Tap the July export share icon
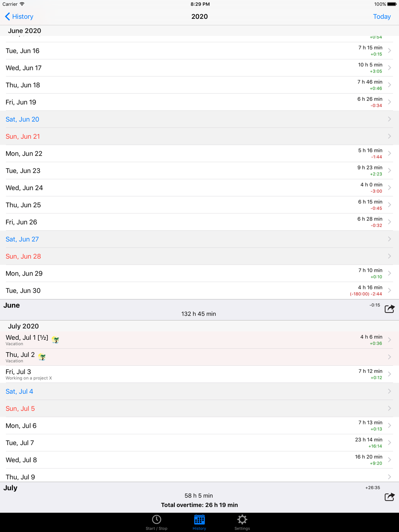The height and width of the screenshot is (532, 399). [x=389, y=497]
